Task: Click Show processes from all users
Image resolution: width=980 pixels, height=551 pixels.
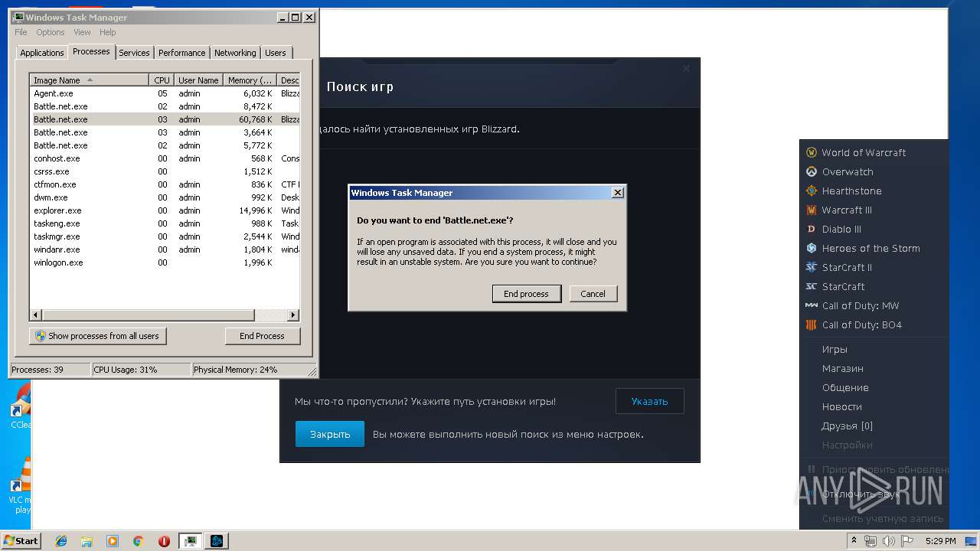Action: point(97,336)
